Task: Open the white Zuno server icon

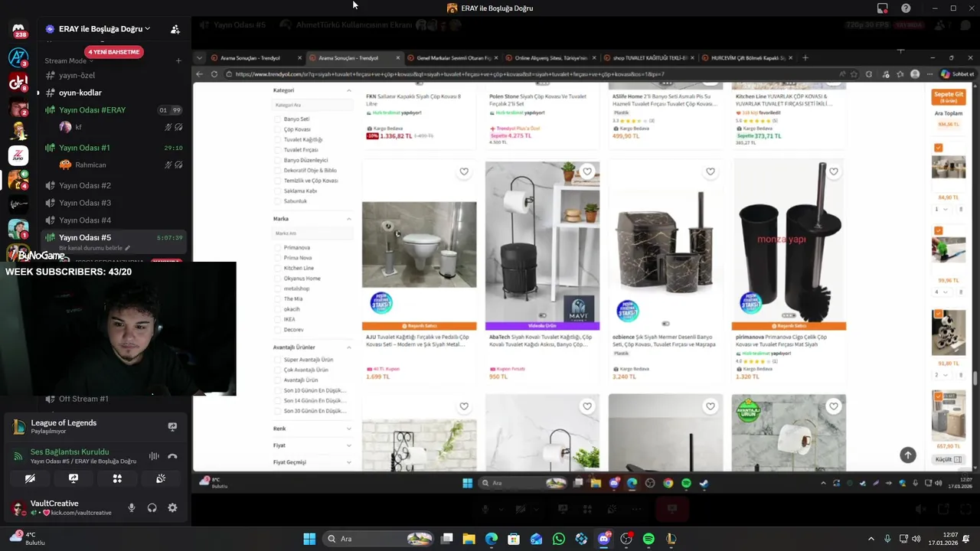Action: 18,155
